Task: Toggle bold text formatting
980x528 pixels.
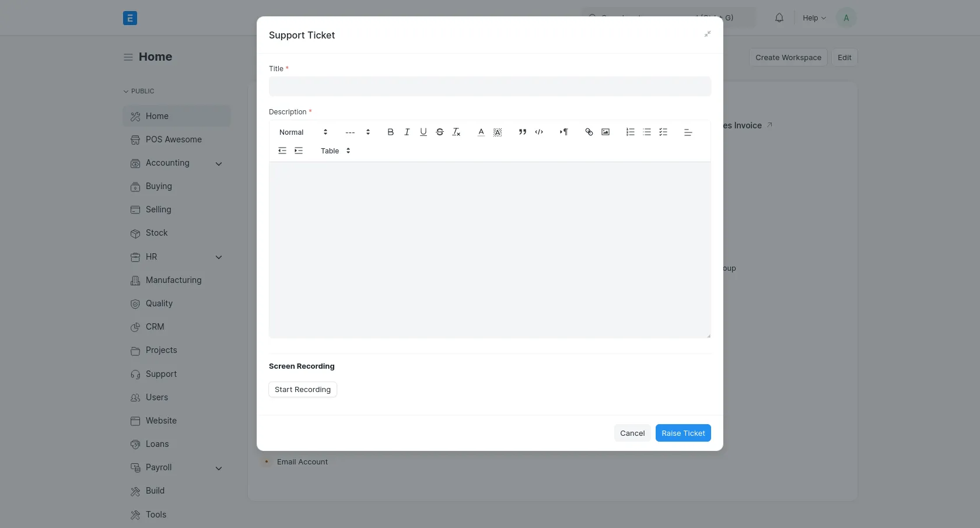Action: pos(390,132)
